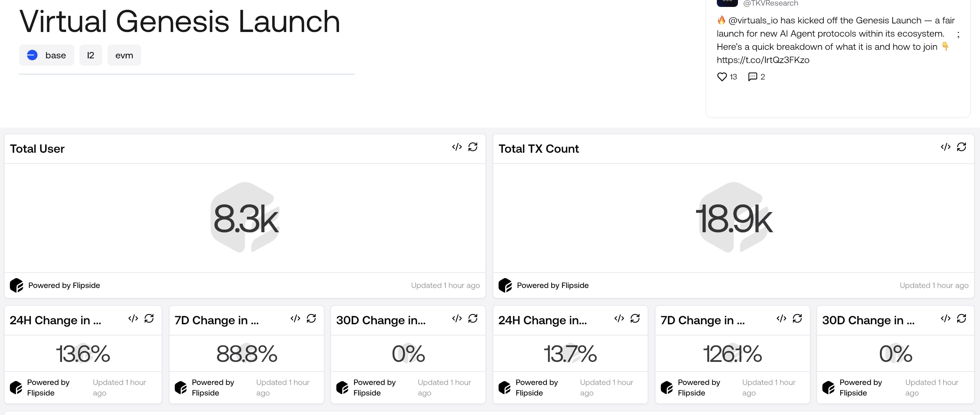The height and width of the screenshot is (415, 980).
Task: Click Flipside logo under Total TX Count
Action: (x=505, y=285)
